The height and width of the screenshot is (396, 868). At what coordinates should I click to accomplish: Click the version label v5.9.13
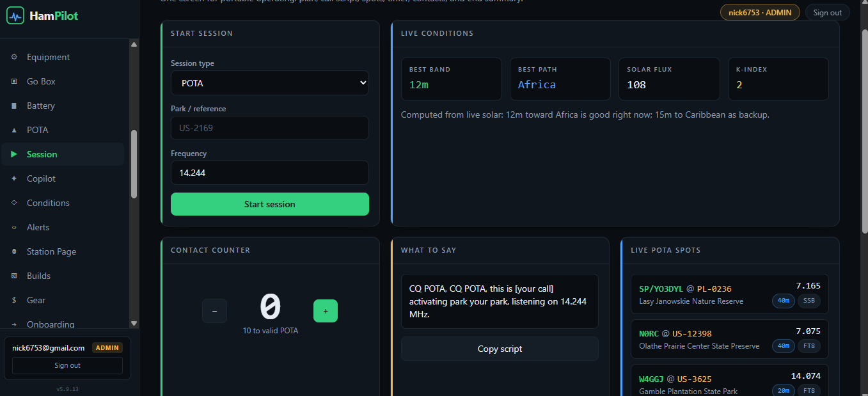coord(67,389)
